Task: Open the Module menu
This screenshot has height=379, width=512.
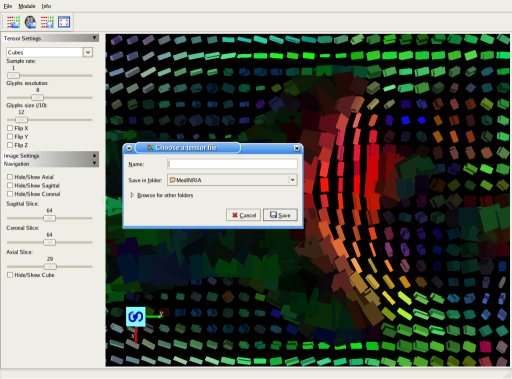Action: [27, 6]
